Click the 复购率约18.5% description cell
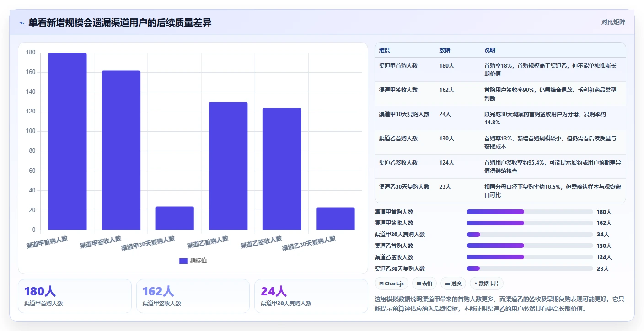Image resolution: width=644 pixels, height=331 pixels. point(553,191)
